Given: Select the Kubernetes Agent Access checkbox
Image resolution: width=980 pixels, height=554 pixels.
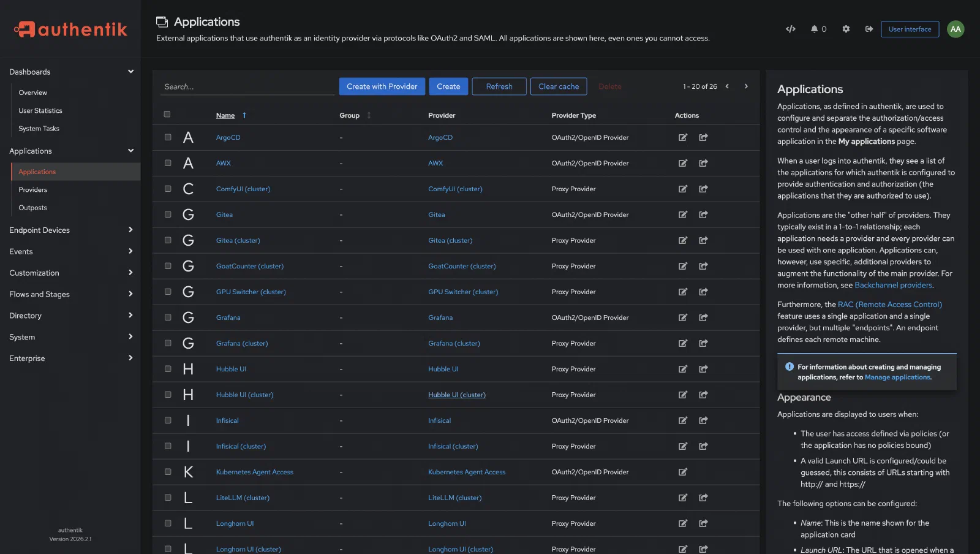Looking at the screenshot, I should (x=168, y=472).
